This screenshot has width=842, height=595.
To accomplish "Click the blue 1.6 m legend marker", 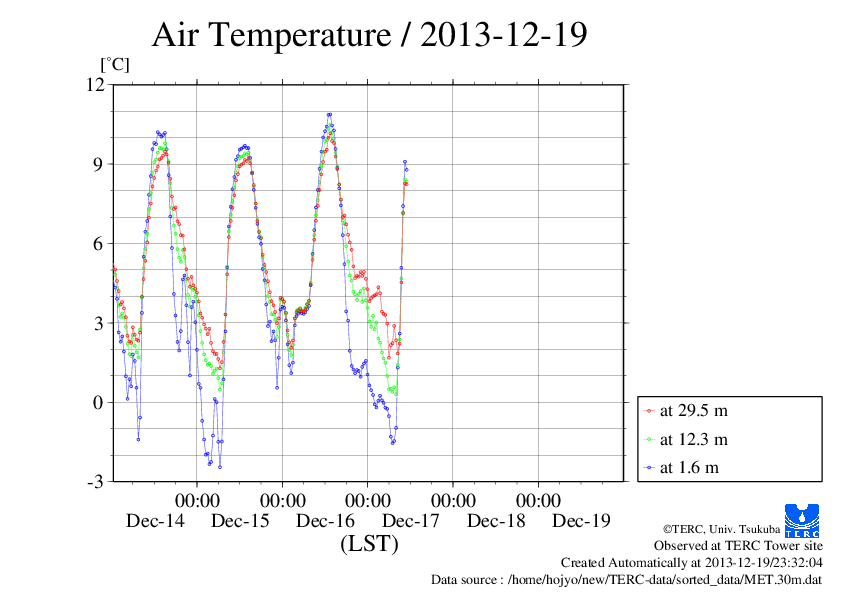I will pos(649,468).
